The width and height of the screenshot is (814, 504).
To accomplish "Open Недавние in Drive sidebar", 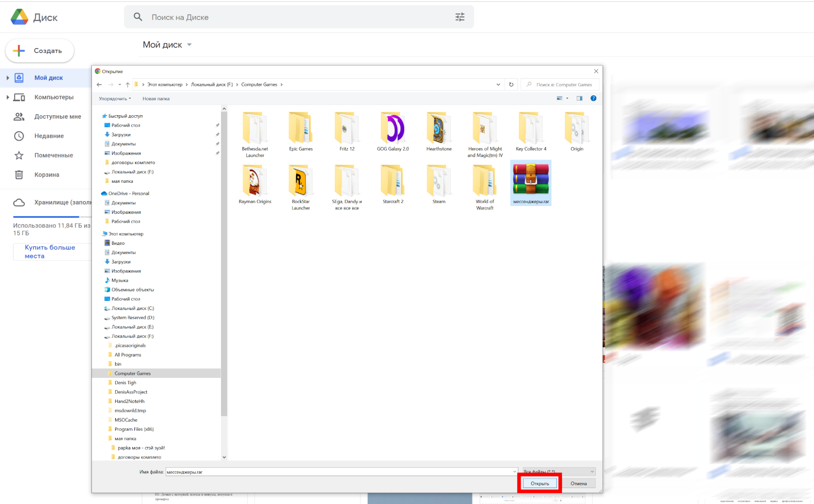I will pyautogui.click(x=49, y=136).
